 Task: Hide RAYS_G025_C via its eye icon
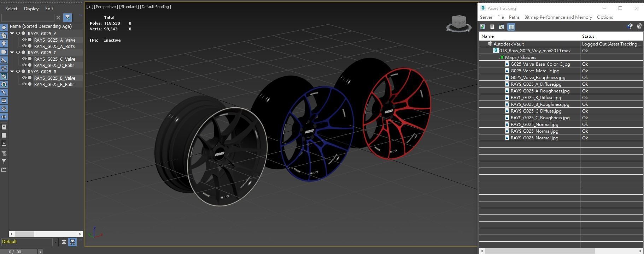tap(18, 53)
